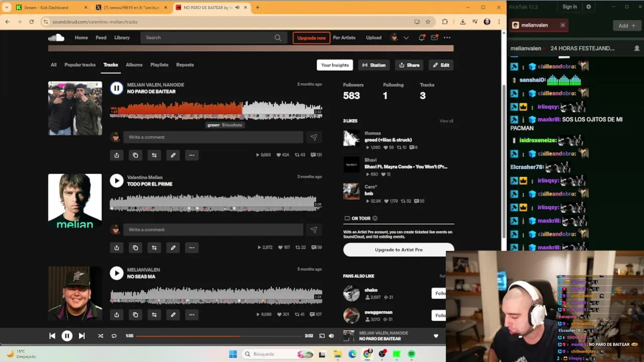Open the For Artists link
Viewport: 644px width, 362px height.
[344, 38]
